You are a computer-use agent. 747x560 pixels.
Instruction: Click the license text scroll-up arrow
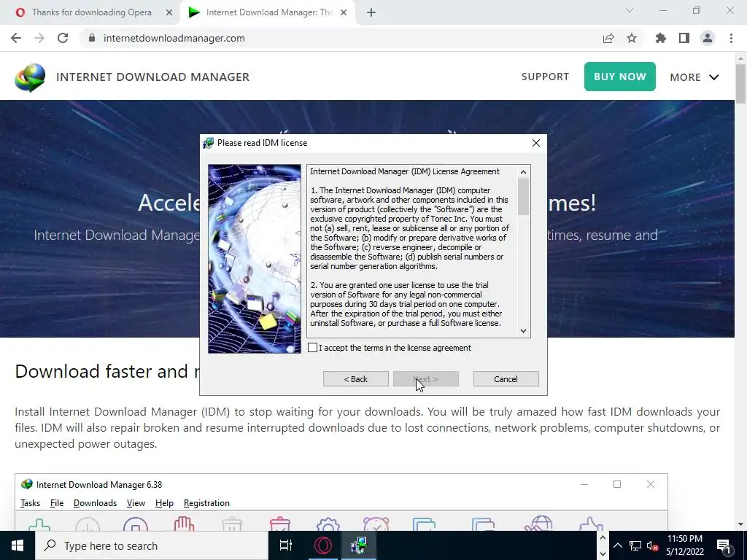pyautogui.click(x=524, y=172)
